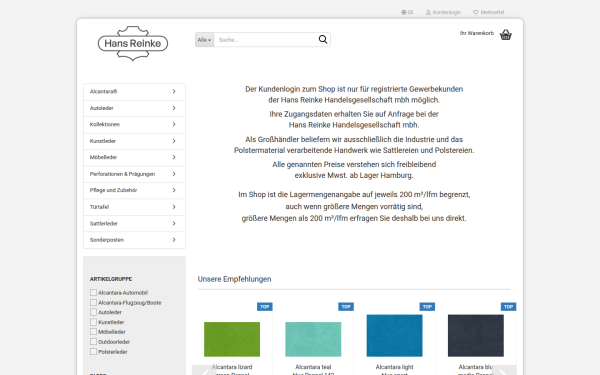600x375 pixels.
Task: Click the Ihr Warenkorb label
Action: [x=477, y=33]
